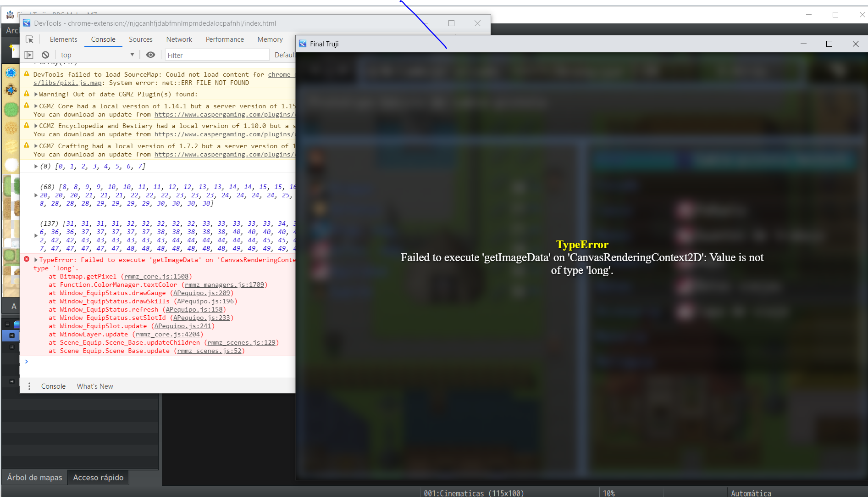Open rmmz_scenes.js:129 source link
This screenshot has height=497, width=868.
242,342
